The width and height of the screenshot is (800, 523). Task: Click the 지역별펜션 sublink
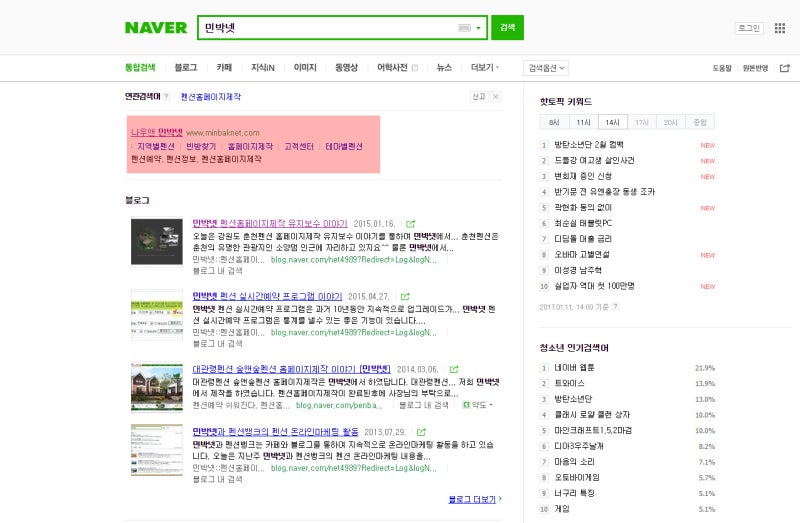point(156,146)
